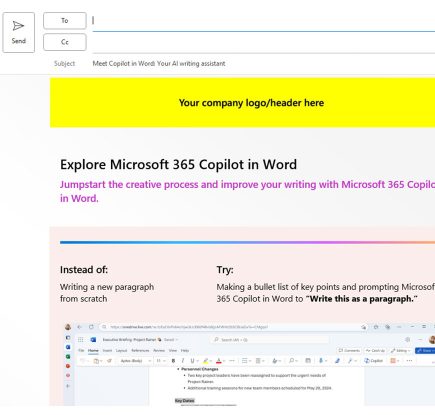Click the 'Executive Briefing Project Rainer' document title
The height and width of the screenshot is (415, 435).
tap(129, 340)
